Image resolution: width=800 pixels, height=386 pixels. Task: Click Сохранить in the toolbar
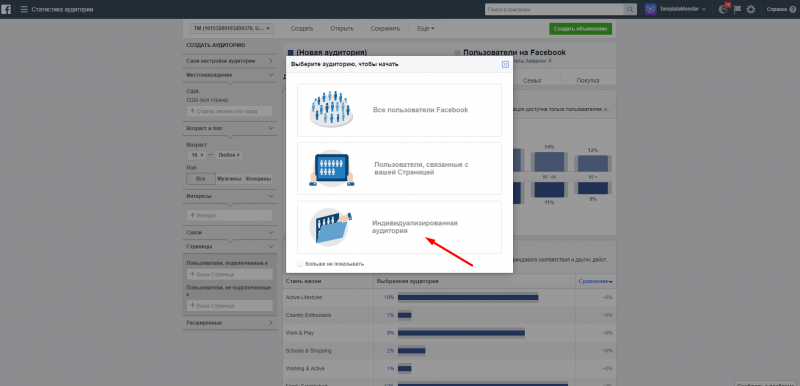click(385, 29)
